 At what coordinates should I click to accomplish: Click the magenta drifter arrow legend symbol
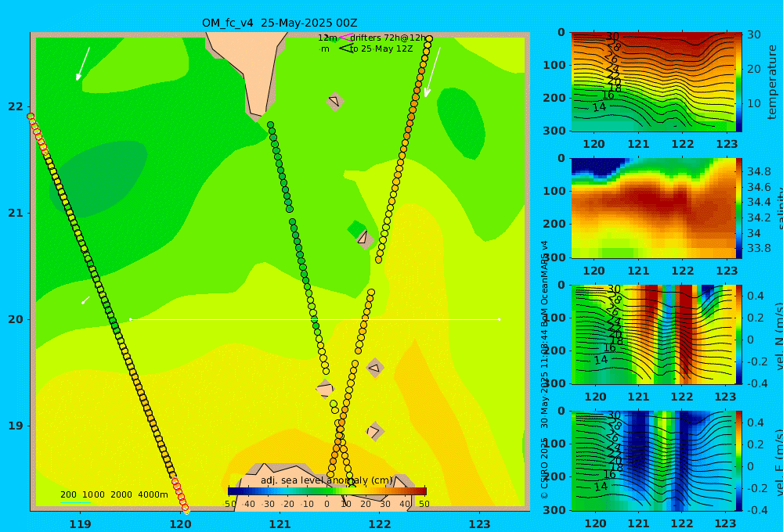[345, 38]
